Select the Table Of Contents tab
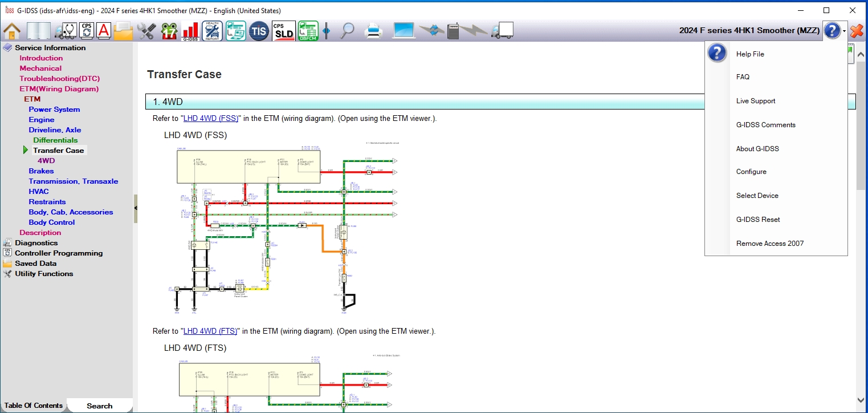Screen dimensions: 868x413 click(x=32, y=406)
